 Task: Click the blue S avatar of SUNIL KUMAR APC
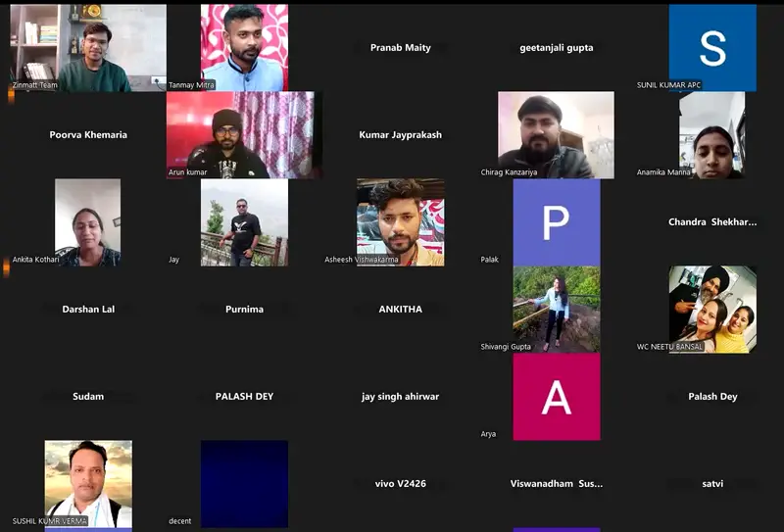[712, 47]
